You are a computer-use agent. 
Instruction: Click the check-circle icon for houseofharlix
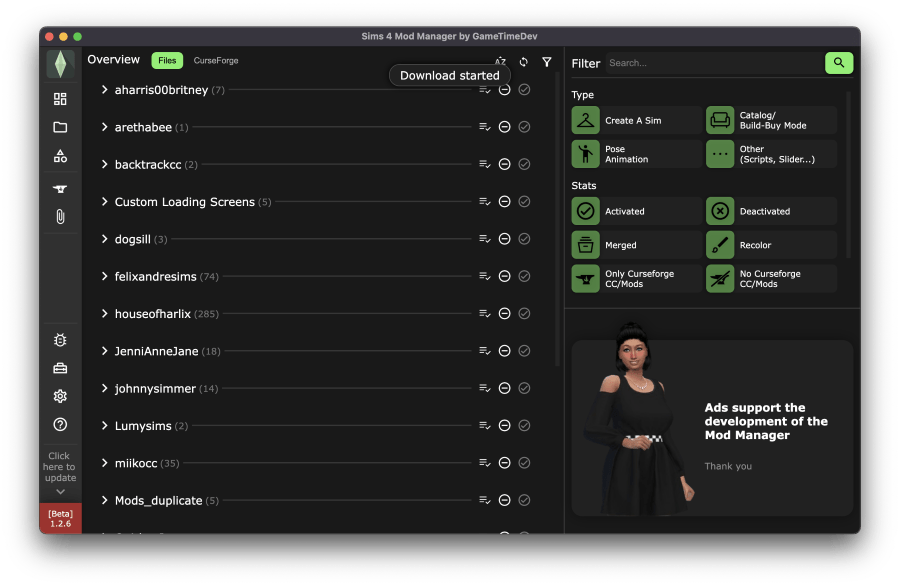[524, 313]
